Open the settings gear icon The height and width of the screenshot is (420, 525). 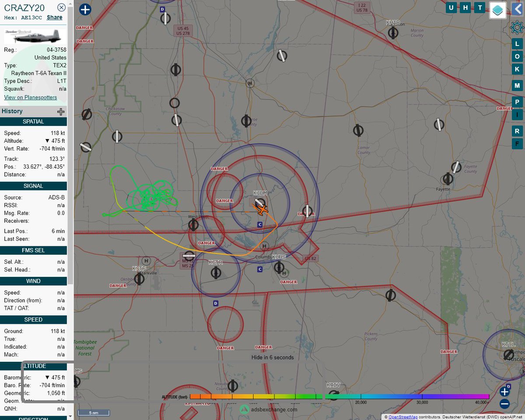click(x=517, y=27)
